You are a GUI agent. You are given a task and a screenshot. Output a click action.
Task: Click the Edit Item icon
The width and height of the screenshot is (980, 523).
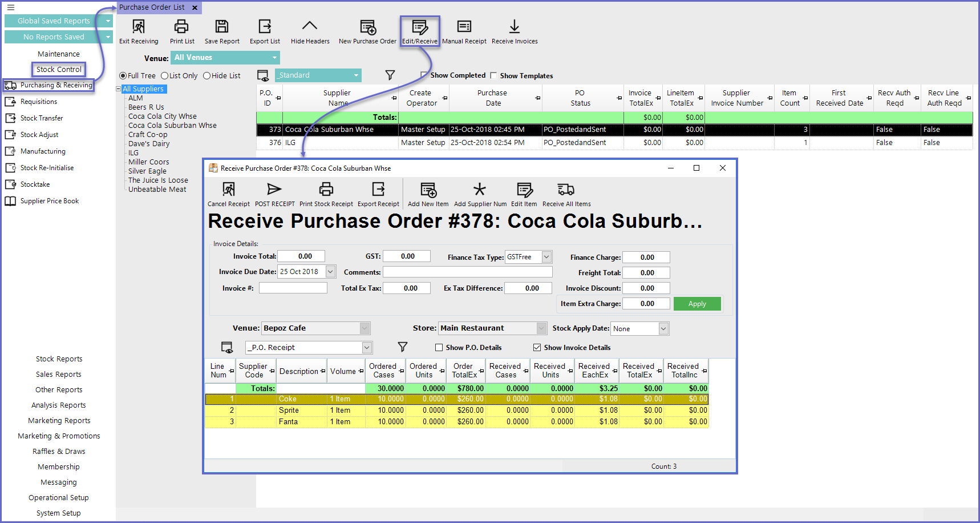click(x=524, y=190)
